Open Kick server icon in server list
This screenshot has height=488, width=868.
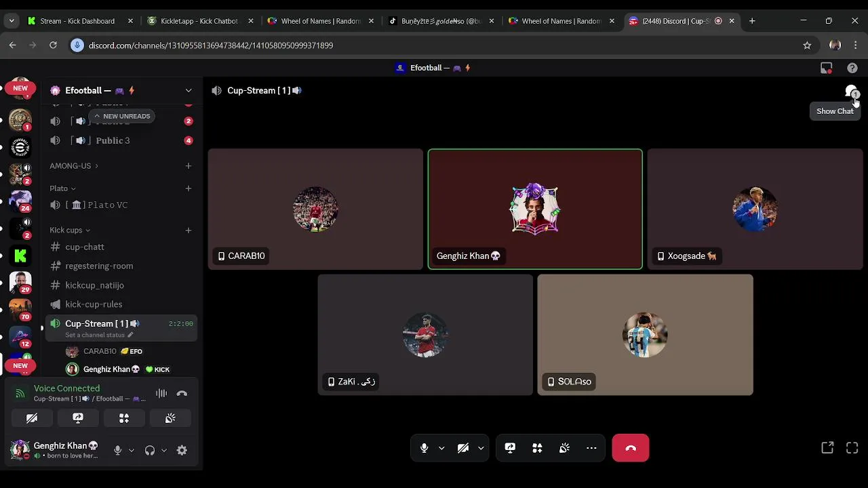click(x=20, y=256)
